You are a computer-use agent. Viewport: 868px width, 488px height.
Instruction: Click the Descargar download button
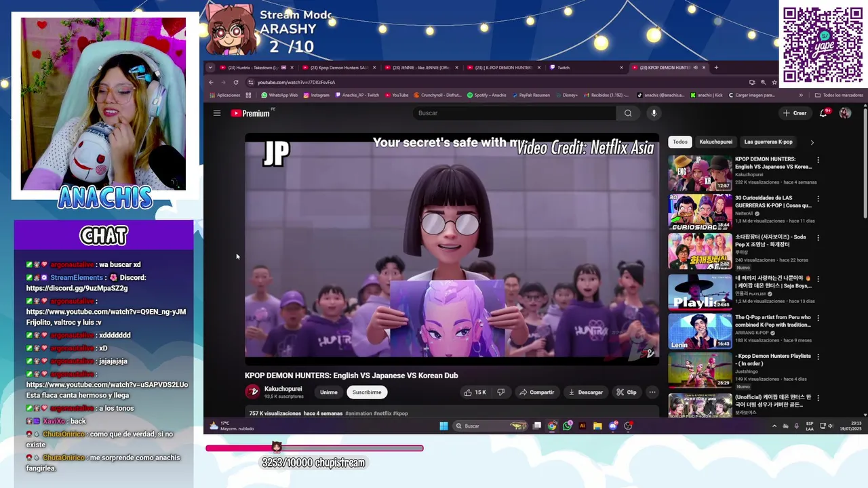[x=586, y=392]
